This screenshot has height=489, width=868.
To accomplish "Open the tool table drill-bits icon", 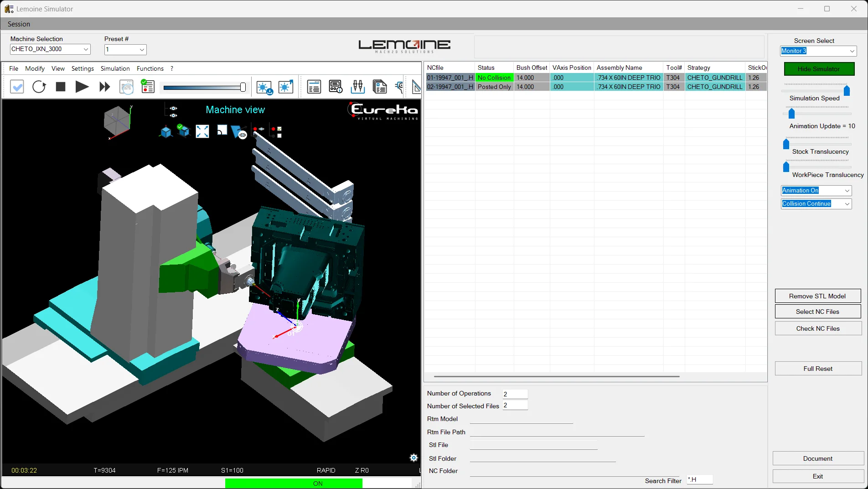I will 358,87.
